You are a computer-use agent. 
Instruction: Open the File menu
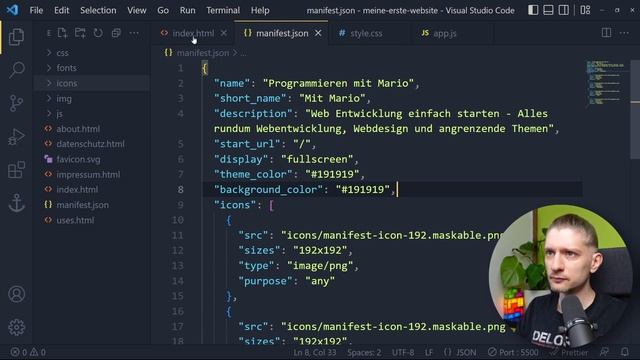coord(36,10)
